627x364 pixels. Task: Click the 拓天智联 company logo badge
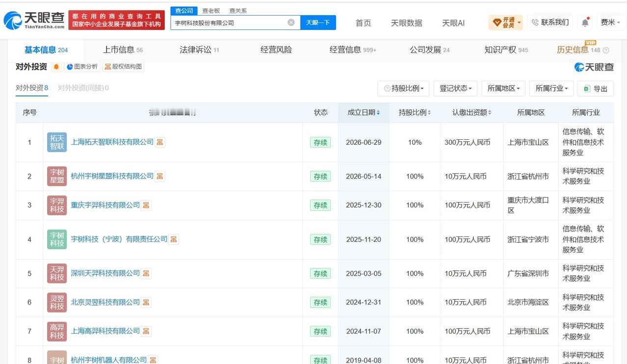(57, 142)
